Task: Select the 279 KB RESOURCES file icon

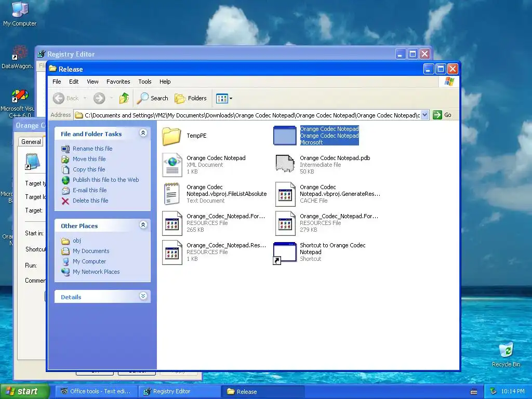Action: pos(285,223)
